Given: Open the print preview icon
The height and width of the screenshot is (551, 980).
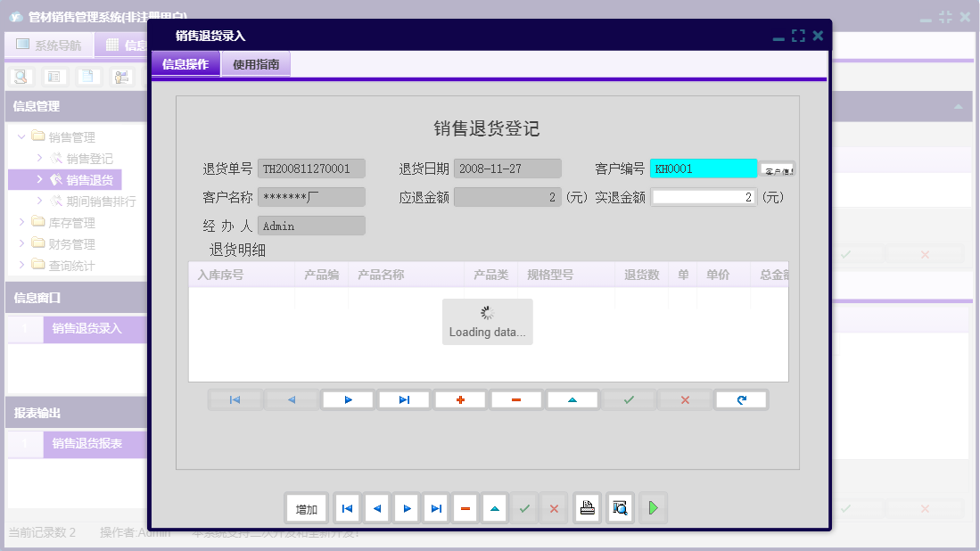Looking at the screenshot, I should click(620, 508).
